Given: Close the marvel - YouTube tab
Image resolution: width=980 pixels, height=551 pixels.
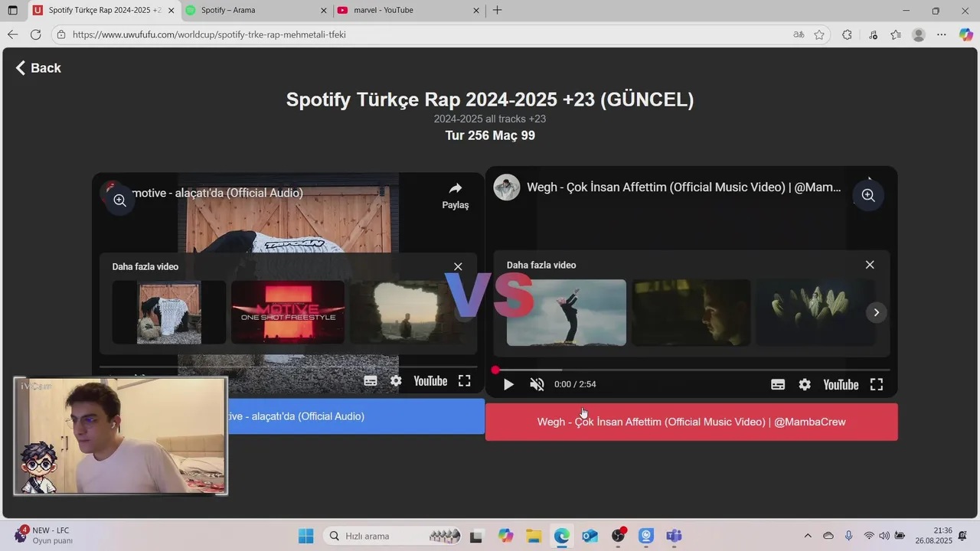Looking at the screenshot, I should 476,11.
